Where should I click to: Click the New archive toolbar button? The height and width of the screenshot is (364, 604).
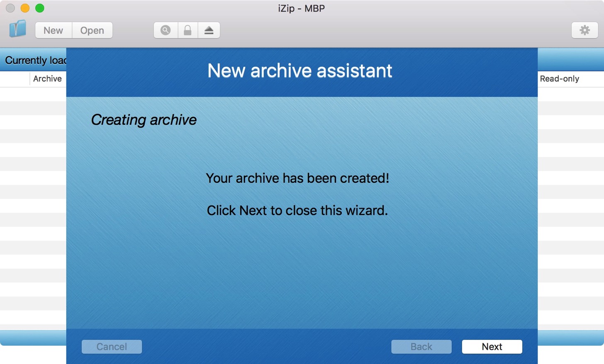tap(54, 30)
